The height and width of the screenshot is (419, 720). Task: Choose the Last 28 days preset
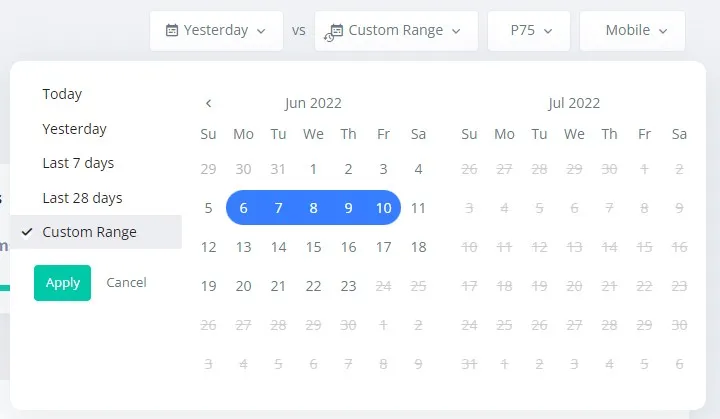tap(82, 198)
